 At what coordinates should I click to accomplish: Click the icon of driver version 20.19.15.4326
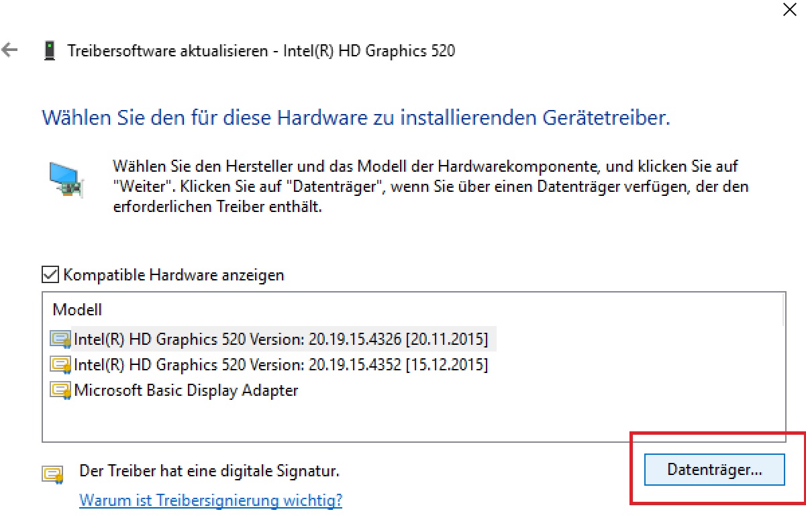click(61, 339)
